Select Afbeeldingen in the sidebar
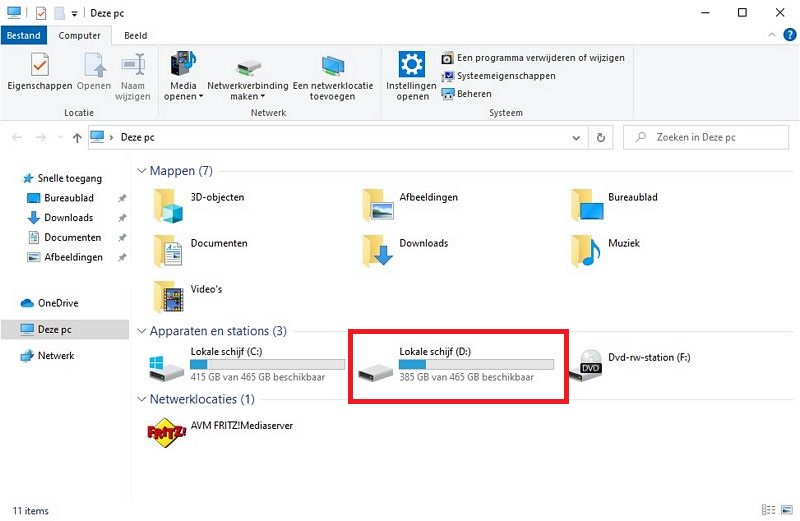The image size is (800, 521). [x=65, y=257]
